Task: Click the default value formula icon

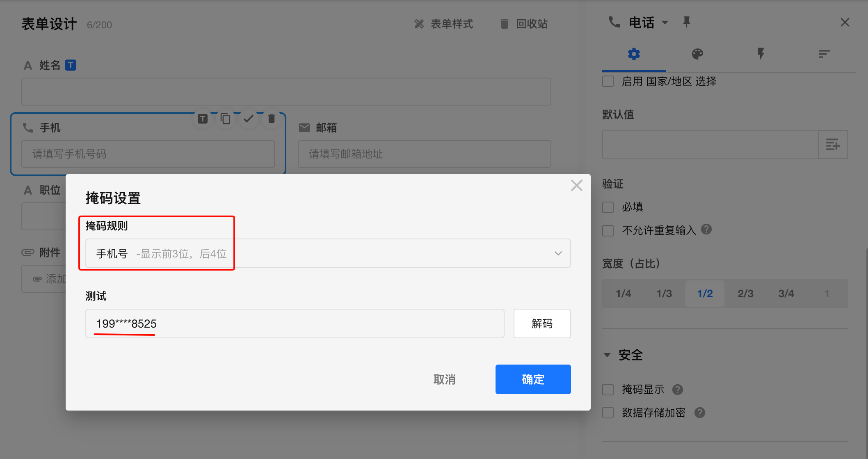Action: (832, 145)
